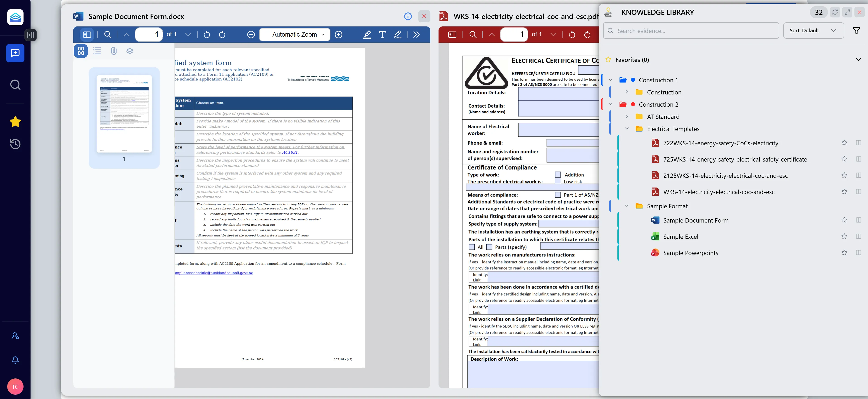Open history clock icon in sidebar
The image size is (868, 399).
[15, 144]
